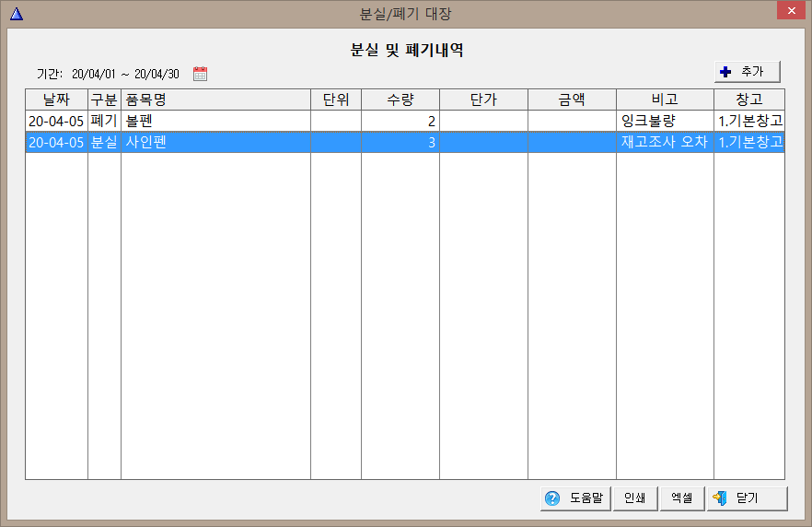Click the 단위 column header
Viewport: 812px width, 527px height.
click(x=335, y=100)
